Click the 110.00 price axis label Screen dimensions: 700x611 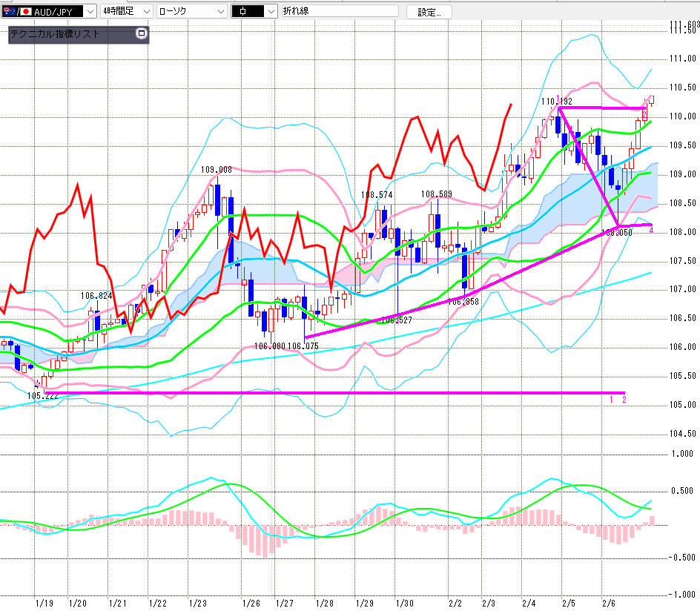point(681,116)
